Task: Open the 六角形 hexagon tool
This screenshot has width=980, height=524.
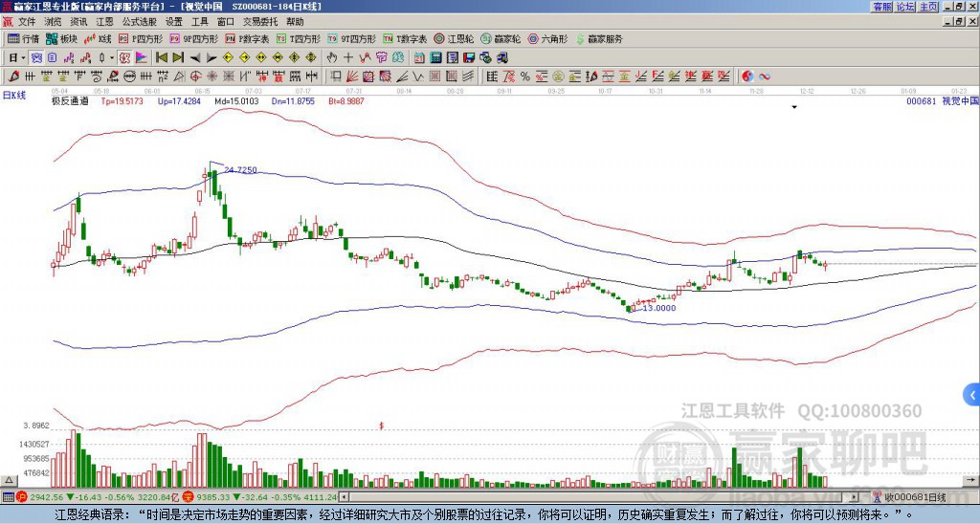Action: pyautogui.click(x=548, y=38)
